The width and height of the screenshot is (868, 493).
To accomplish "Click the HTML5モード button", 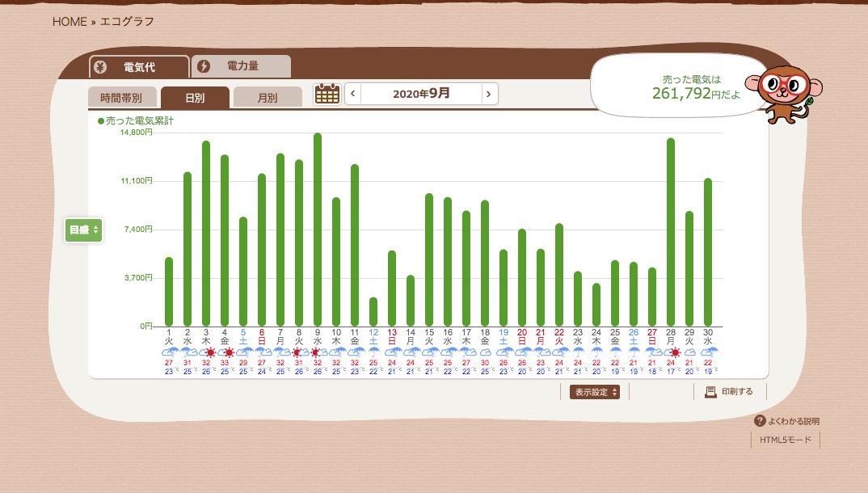I will pyautogui.click(x=785, y=440).
